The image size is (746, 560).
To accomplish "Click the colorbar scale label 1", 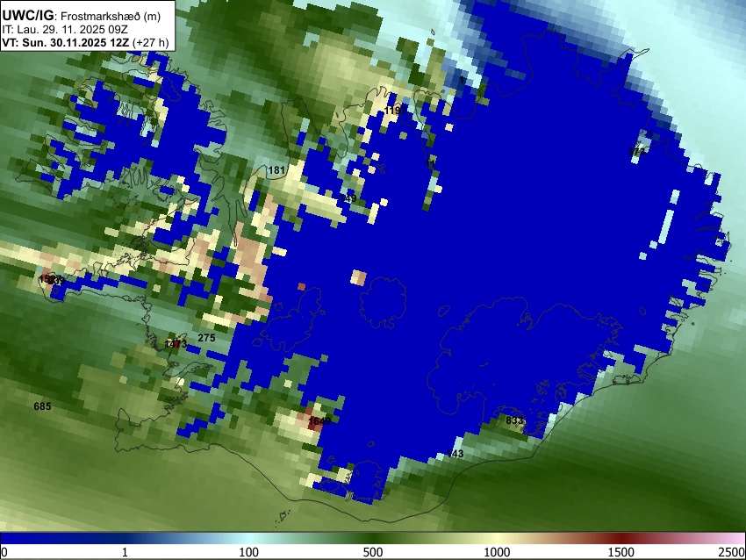I will point(125,552).
